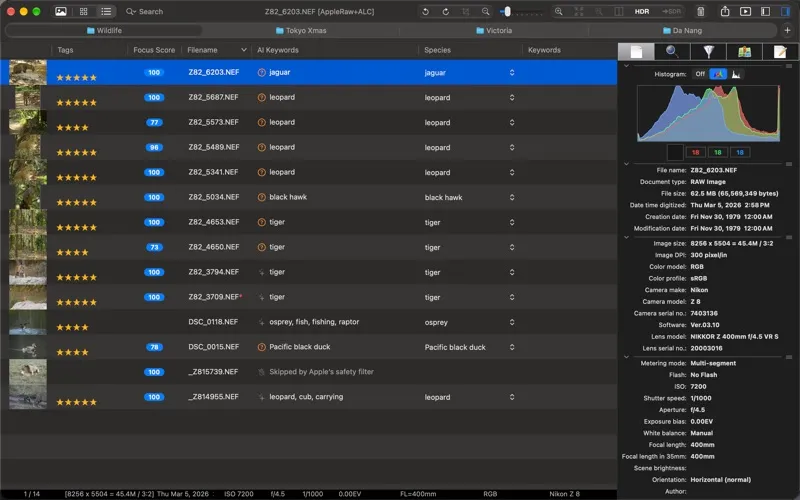Toggle the convert to SDR option

coord(671,11)
